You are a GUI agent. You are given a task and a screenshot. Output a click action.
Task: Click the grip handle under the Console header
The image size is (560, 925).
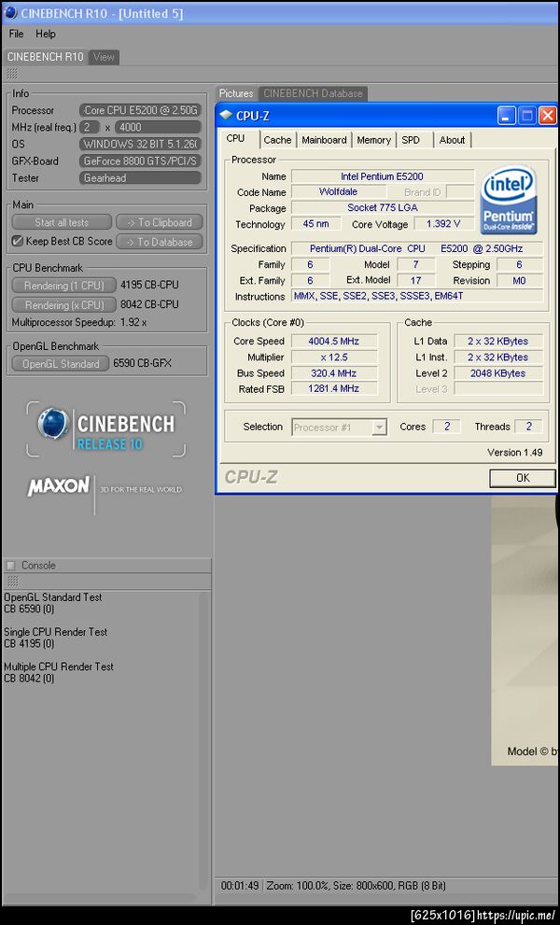pyautogui.click(x=12, y=582)
